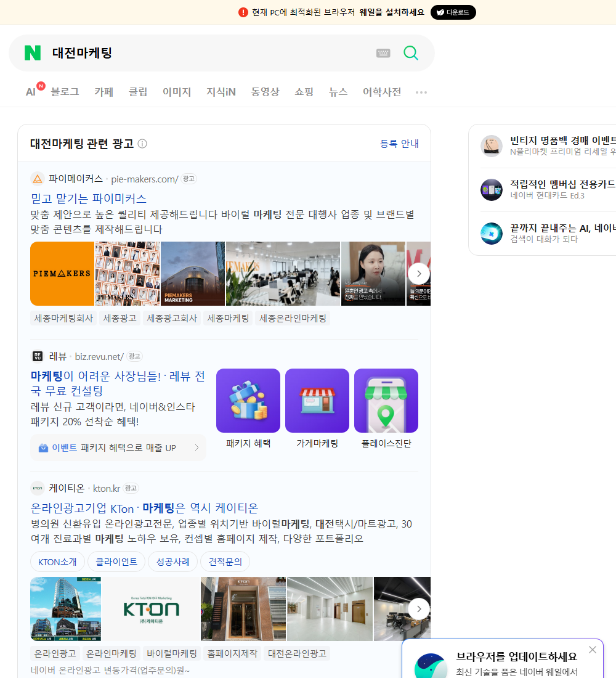Show next Piemakers images arrow
Viewport: 616px width, 678px height.
pos(419,274)
